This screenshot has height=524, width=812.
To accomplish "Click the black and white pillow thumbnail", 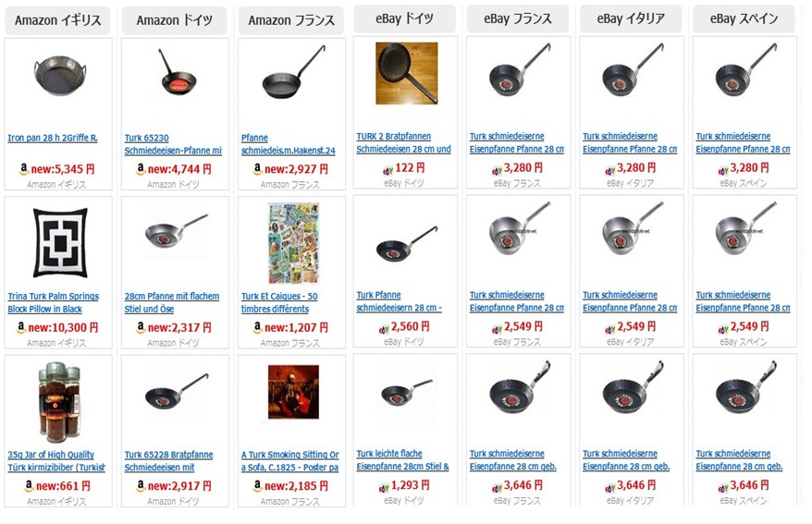I will tap(60, 243).
